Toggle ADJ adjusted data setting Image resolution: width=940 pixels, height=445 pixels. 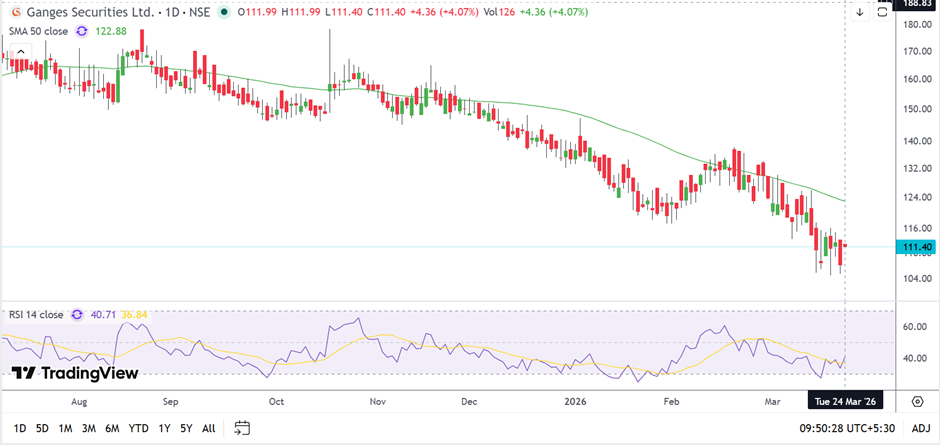coord(921,428)
